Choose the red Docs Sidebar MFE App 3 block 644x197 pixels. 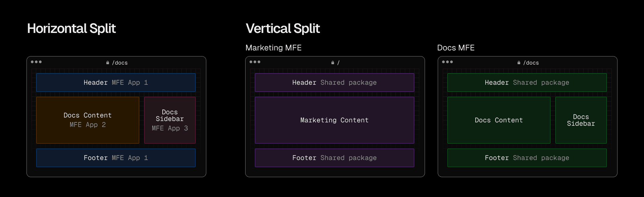170,120
